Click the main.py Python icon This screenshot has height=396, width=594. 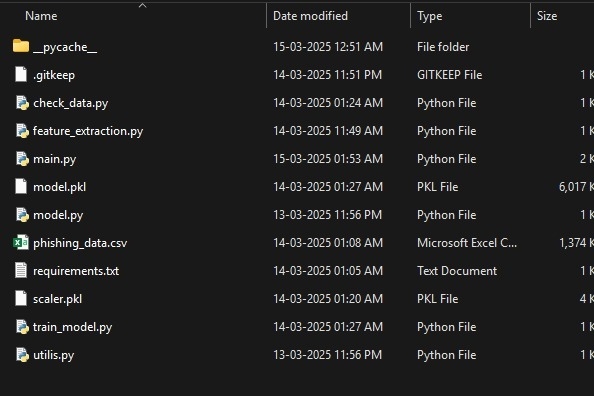22,159
